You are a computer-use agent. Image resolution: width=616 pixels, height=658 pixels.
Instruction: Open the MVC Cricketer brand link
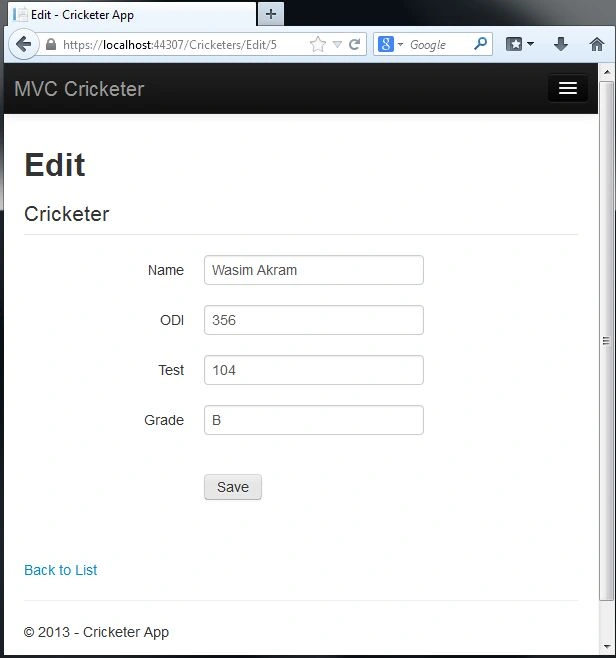point(79,89)
